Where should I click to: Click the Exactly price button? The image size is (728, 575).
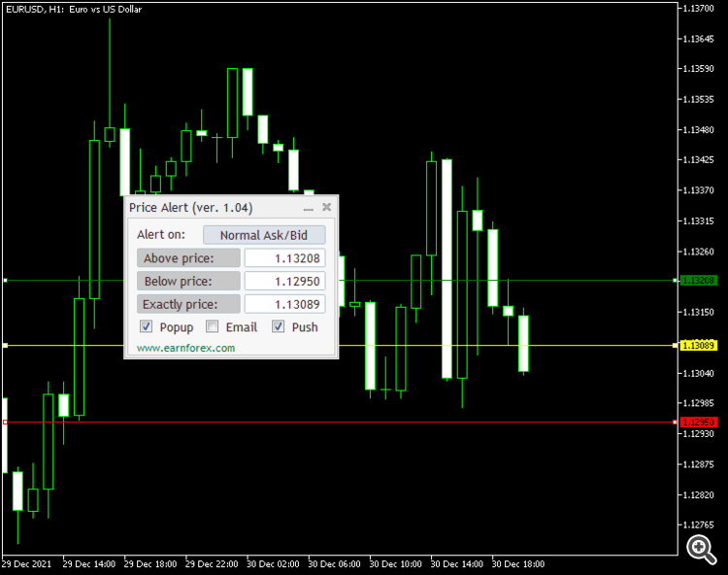point(188,304)
